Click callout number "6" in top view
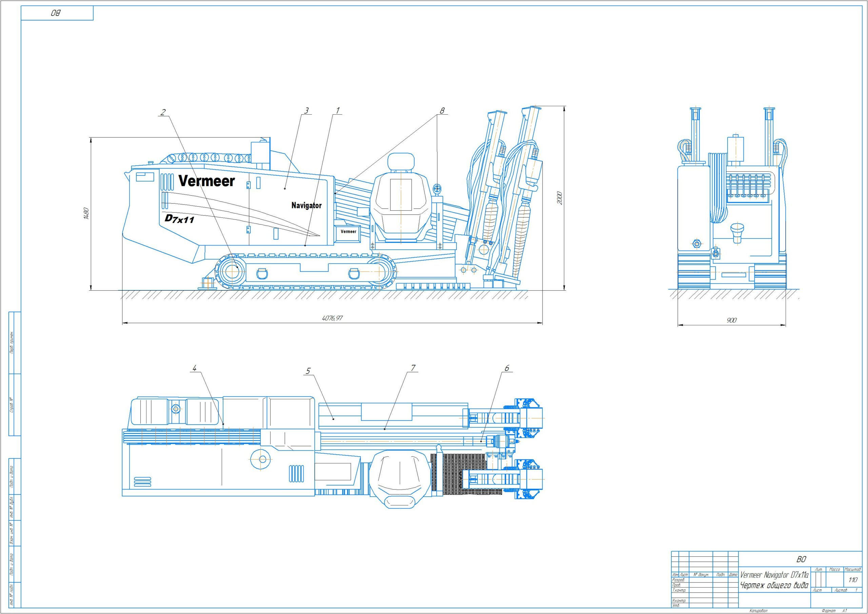The image size is (868, 614). [x=507, y=368]
